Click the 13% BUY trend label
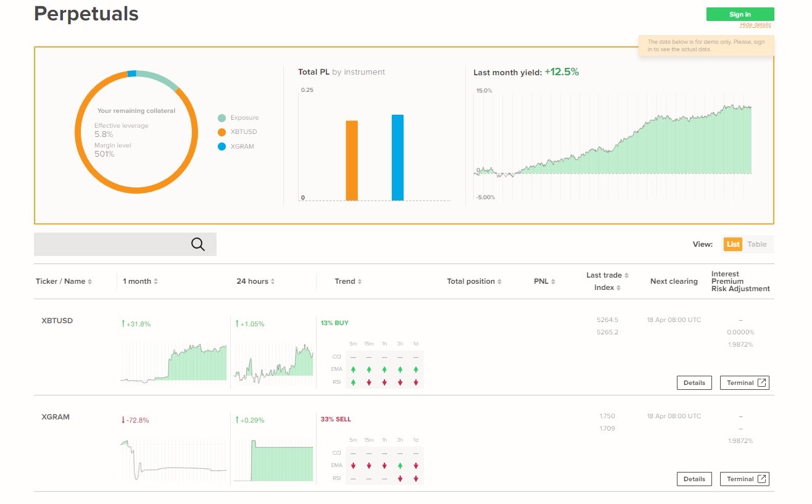Viewport: 812px width, 504px height. tap(334, 323)
